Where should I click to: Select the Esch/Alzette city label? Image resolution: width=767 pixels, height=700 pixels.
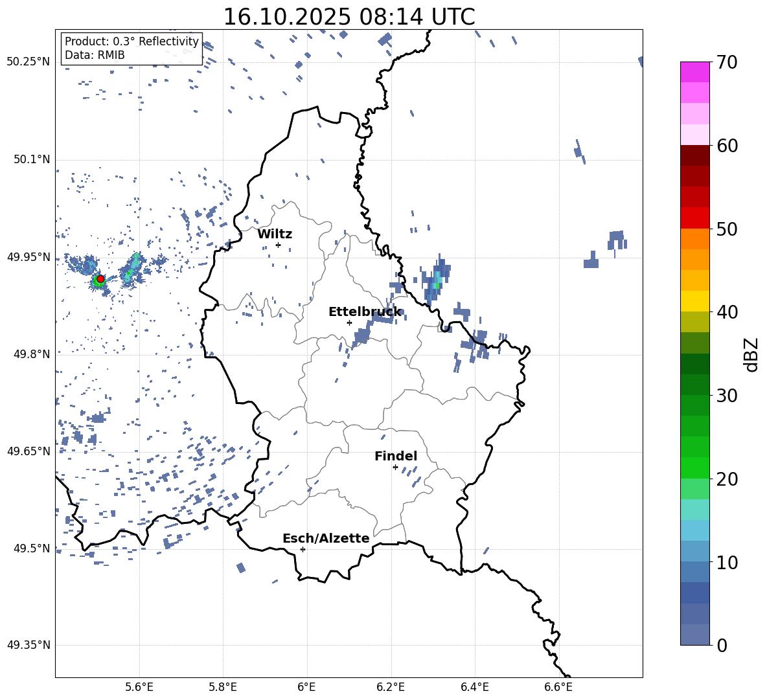(x=326, y=538)
